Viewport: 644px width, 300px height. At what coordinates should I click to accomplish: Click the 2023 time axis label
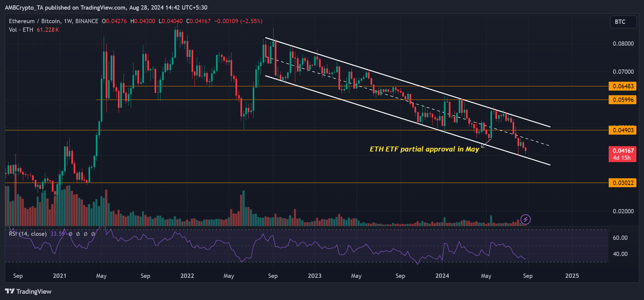pos(315,276)
